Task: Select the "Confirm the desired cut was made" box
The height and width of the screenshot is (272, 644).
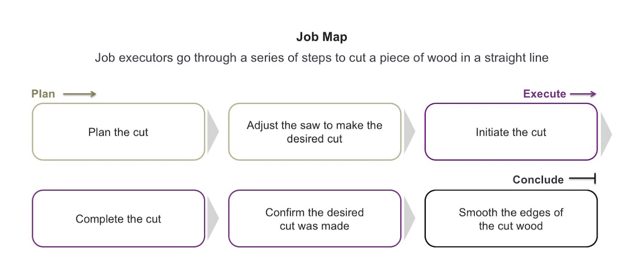Action: tap(314, 219)
